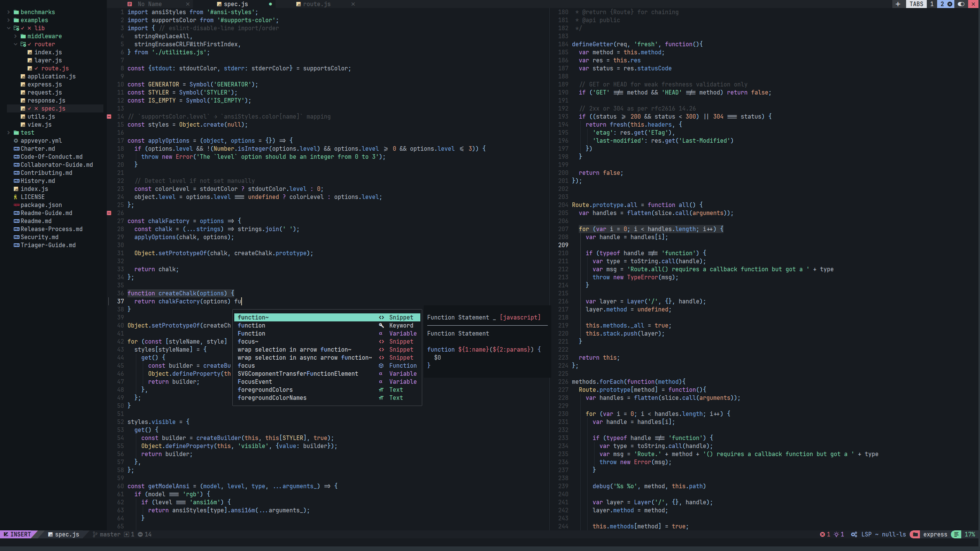Image resolution: width=980 pixels, height=551 pixels.
Task: Click the diagnostic sign on line 14
Action: coord(109,117)
